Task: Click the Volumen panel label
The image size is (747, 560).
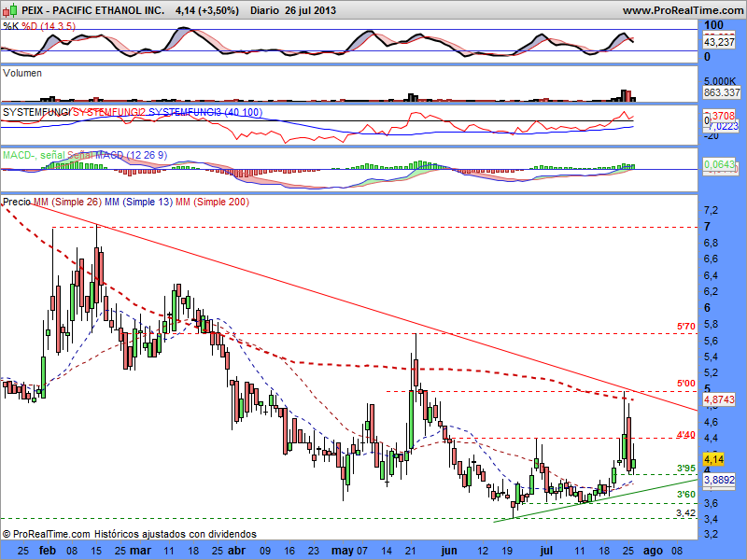Action: point(22,73)
